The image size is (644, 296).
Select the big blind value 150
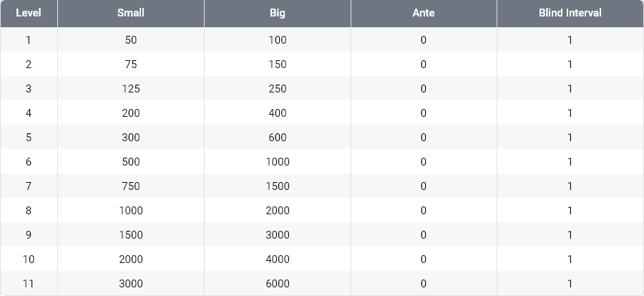click(278, 65)
